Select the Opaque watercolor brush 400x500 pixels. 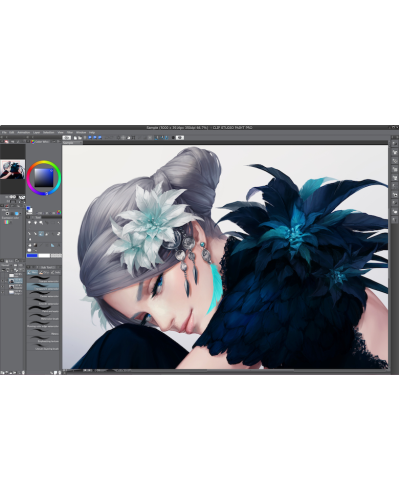(43, 279)
